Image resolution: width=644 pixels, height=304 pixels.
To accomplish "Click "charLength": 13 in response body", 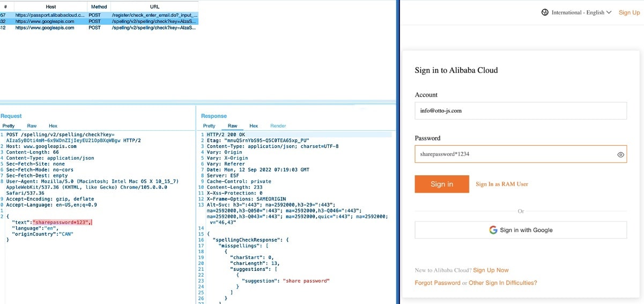I will click(255, 263).
